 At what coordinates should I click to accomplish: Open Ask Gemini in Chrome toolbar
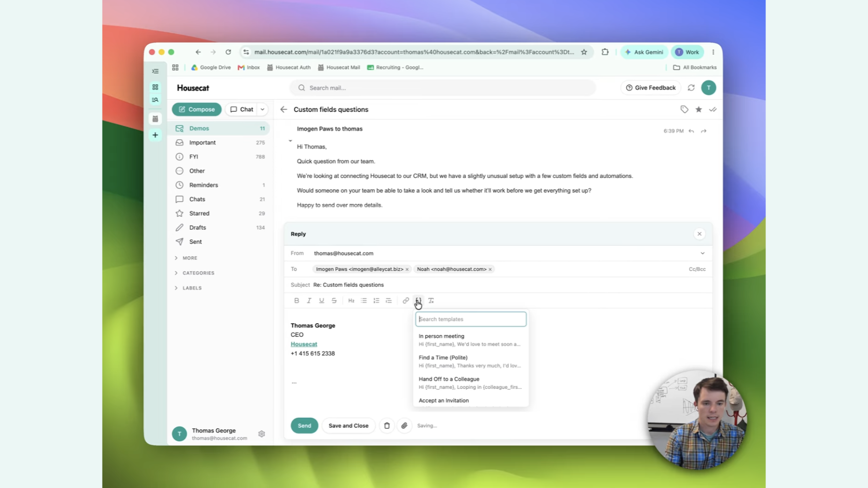pos(644,52)
